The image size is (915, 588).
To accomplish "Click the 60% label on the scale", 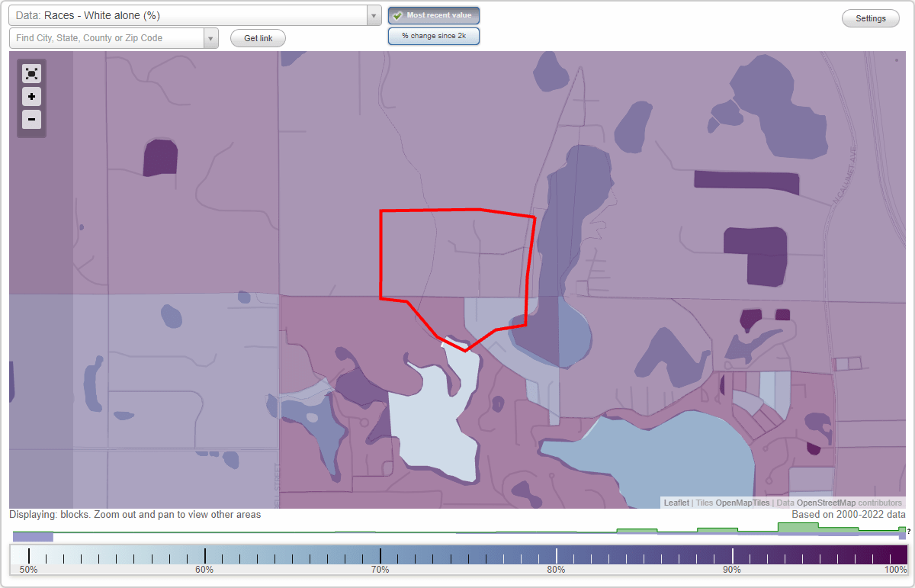I will click(204, 570).
